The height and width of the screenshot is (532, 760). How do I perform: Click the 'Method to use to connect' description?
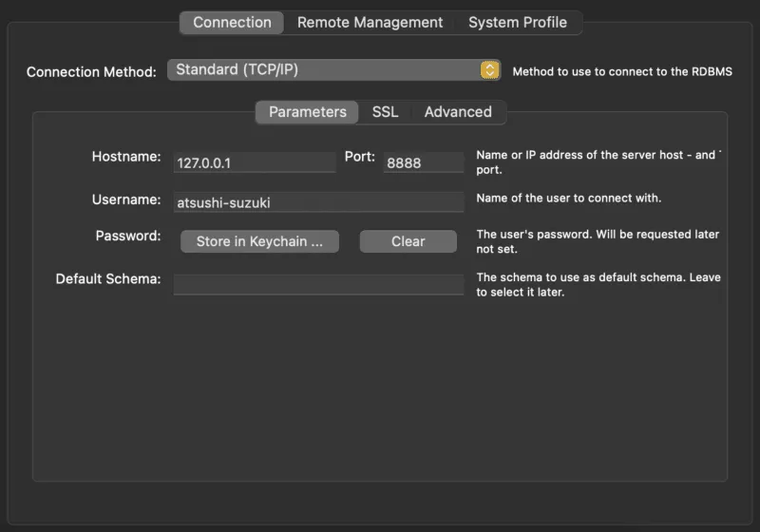tap(622, 71)
